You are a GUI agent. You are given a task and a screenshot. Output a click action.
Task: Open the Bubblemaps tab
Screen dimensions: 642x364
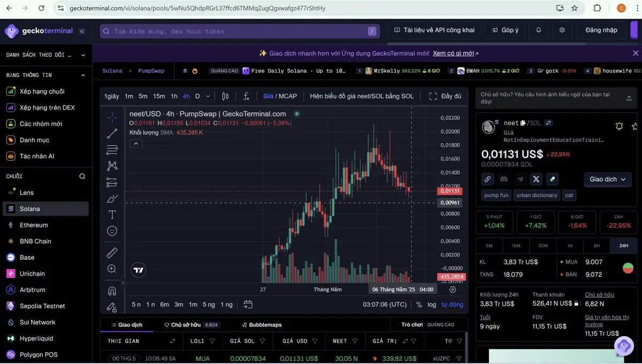click(x=262, y=325)
